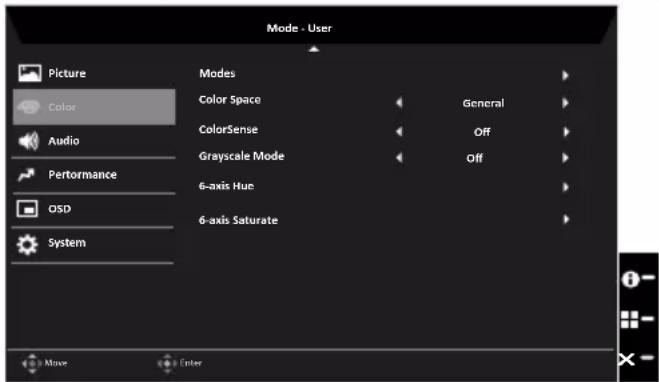Screen dimensions: 659x382
Task: Click the up arrow below Mode - User
Action: click(x=314, y=49)
